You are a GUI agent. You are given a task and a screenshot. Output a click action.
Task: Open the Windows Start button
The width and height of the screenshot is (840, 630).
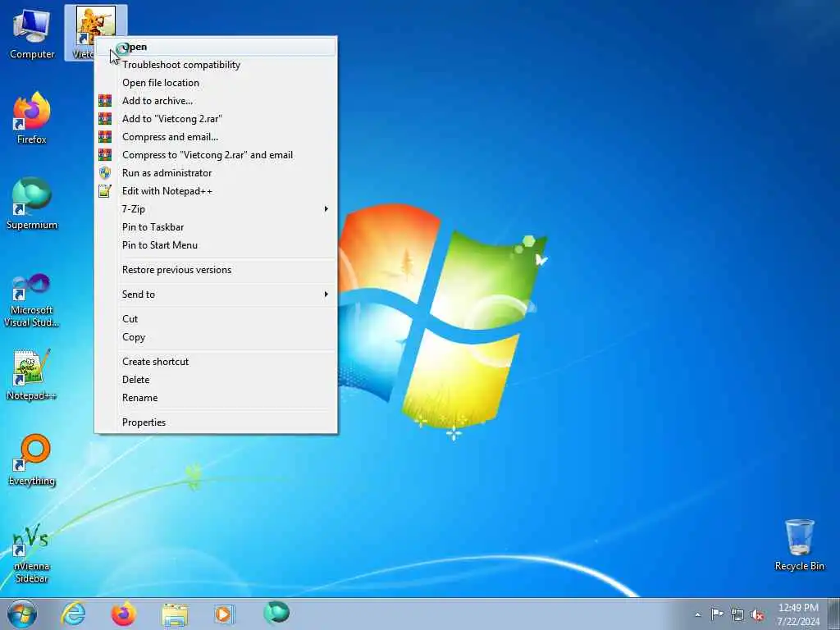[22, 614]
